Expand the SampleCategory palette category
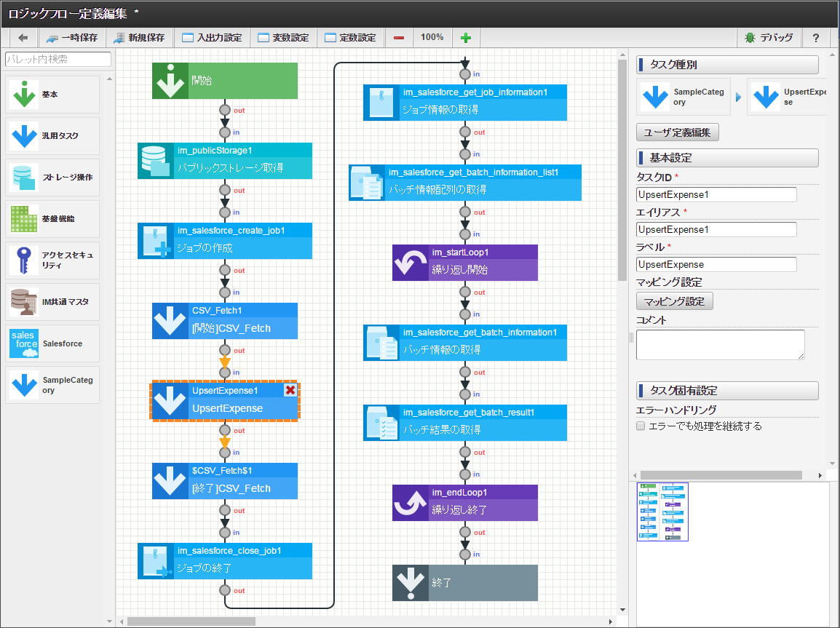The height and width of the screenshot is (628, 840). coord(52,385)
